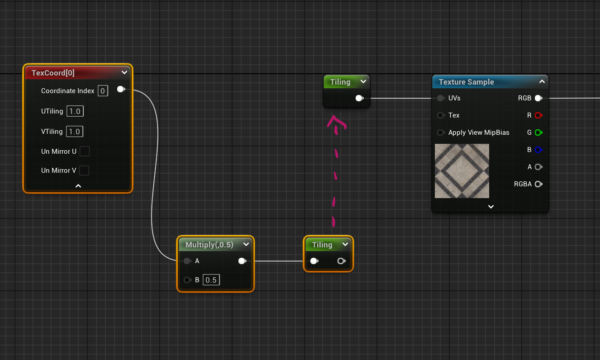This screenshot has height=360, width=600.
Task: Collapse the TexCoord node with bottom chevron
Action: [x=78, y=186]
